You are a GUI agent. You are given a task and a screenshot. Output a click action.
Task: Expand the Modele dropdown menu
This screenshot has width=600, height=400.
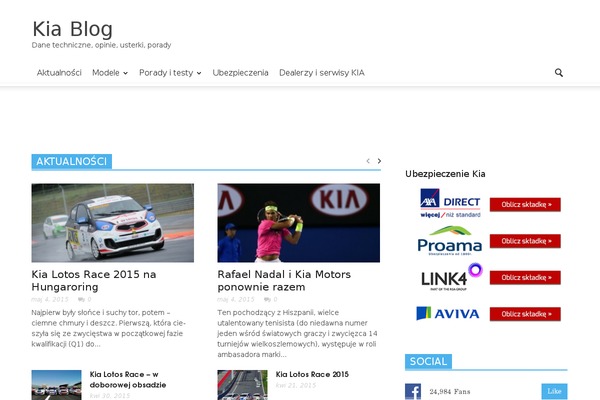(110, 73)
